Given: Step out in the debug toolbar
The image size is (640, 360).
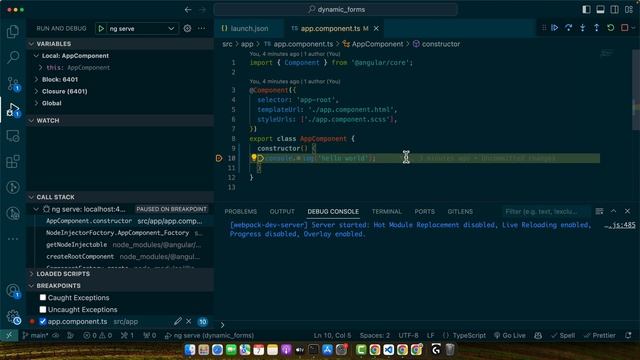Looking at the screenshot, I should coord(596,28).
